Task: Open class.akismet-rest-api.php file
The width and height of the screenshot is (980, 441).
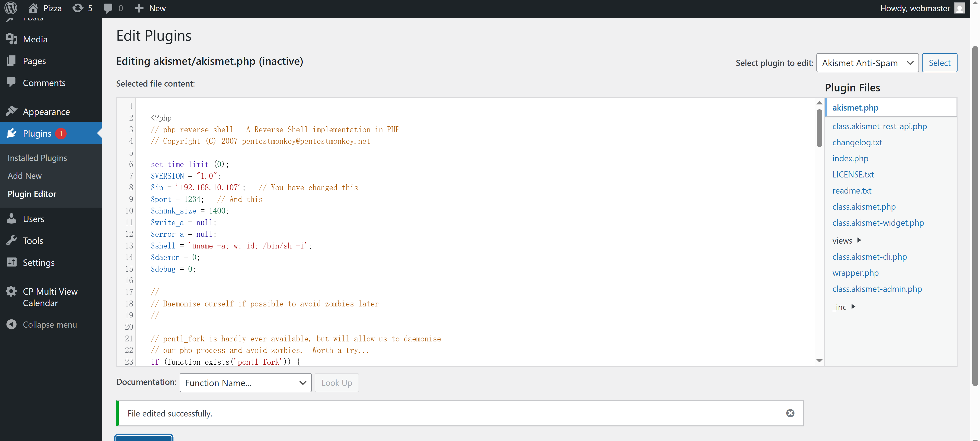Action: pos(879,126)
